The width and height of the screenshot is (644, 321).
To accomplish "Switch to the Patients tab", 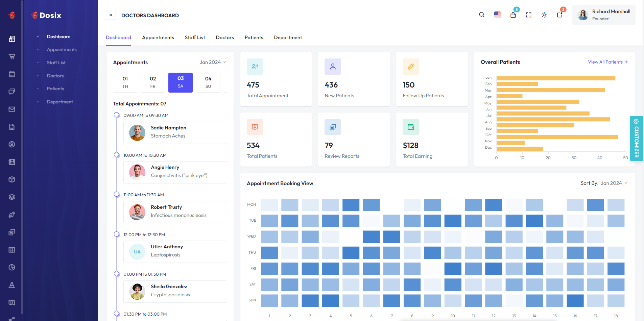I will (254, 38).
